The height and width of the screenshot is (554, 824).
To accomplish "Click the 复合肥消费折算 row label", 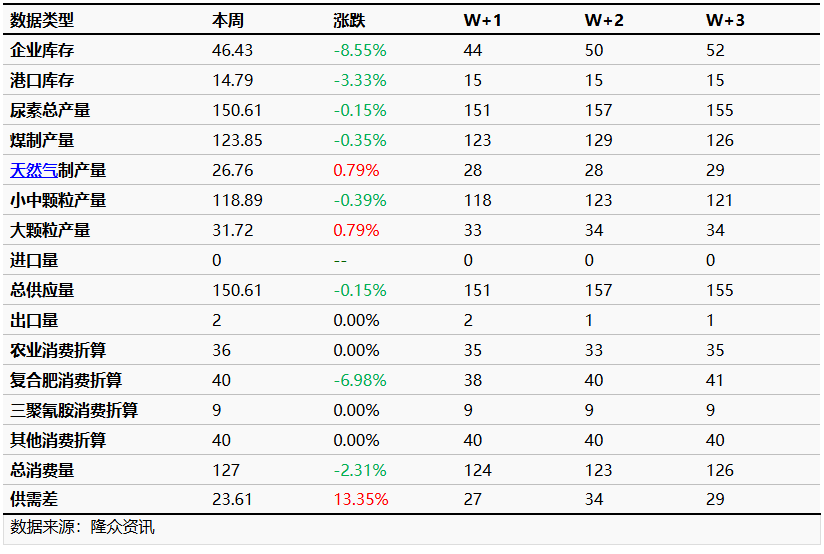I will [x=66, y=380].
